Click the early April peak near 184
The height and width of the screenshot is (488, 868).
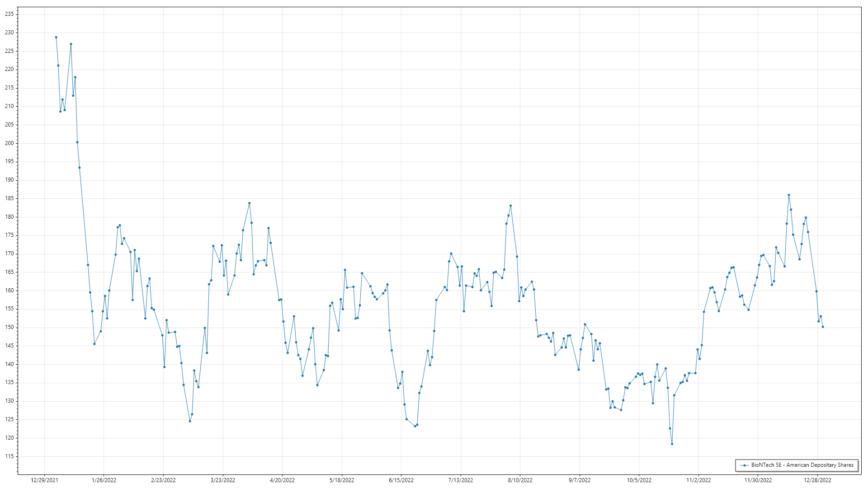[x=249, y=203]
